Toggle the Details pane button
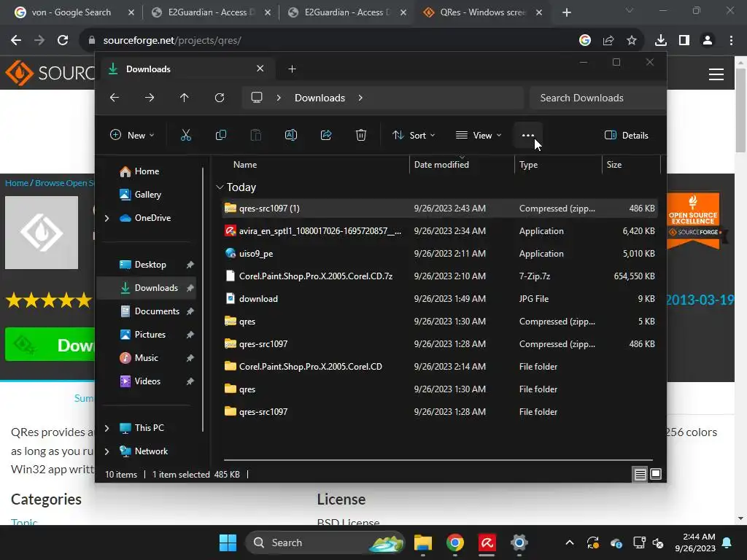Image resolution: width=747 pixels, height=560 pixels. pyautogui.click(x=627, y=135)
